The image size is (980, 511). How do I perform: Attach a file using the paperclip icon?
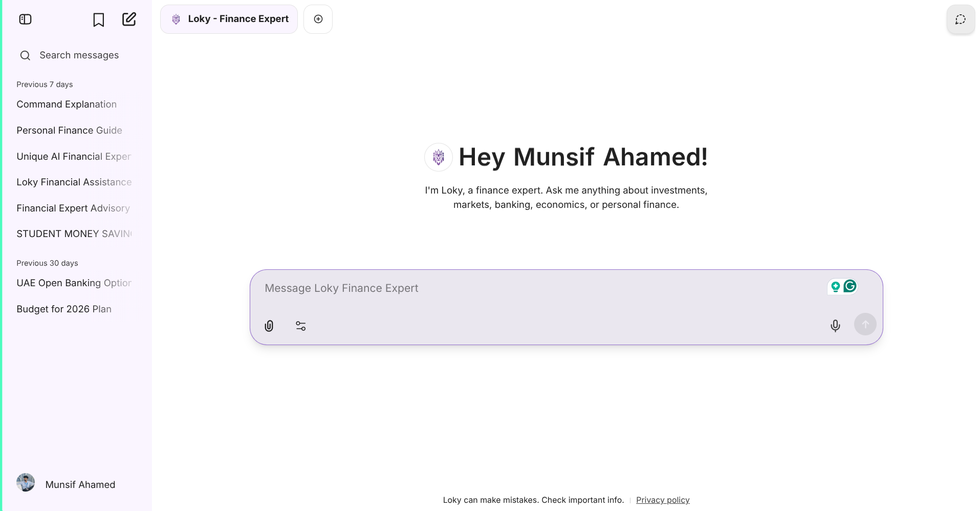(269, 326)
